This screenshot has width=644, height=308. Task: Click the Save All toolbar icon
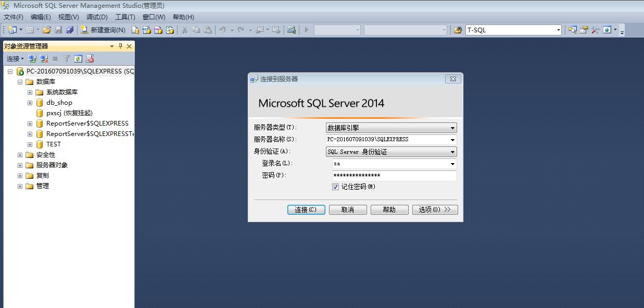(70, 30)
